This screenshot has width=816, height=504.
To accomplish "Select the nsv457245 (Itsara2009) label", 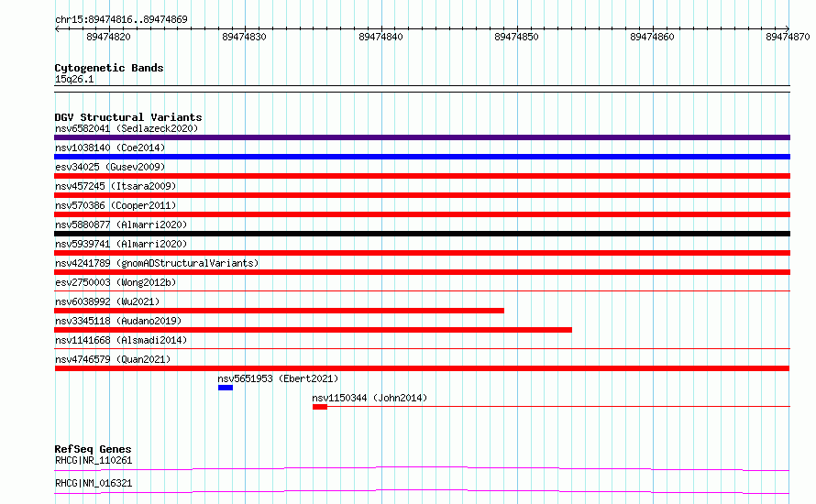I will coord(116,186).
